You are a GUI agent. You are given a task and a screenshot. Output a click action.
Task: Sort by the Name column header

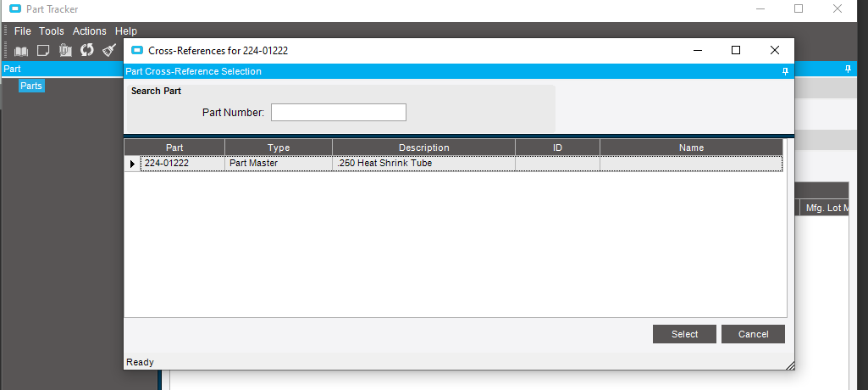click(x=691, y=148)
